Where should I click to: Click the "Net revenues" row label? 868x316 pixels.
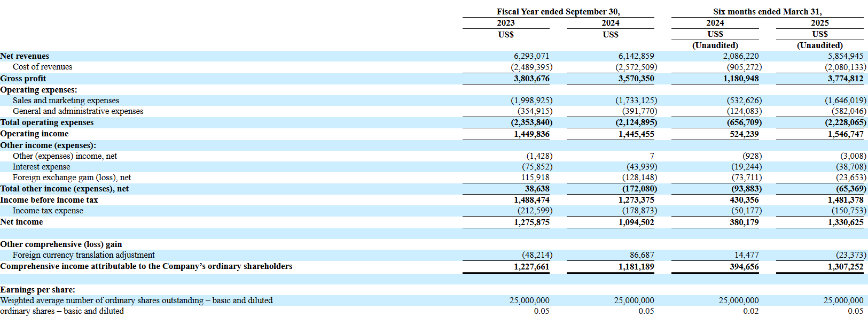click(x=25, y=56)
